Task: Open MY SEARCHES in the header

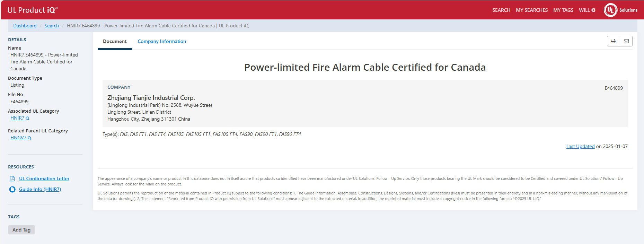Action: [x=531, y=10]
